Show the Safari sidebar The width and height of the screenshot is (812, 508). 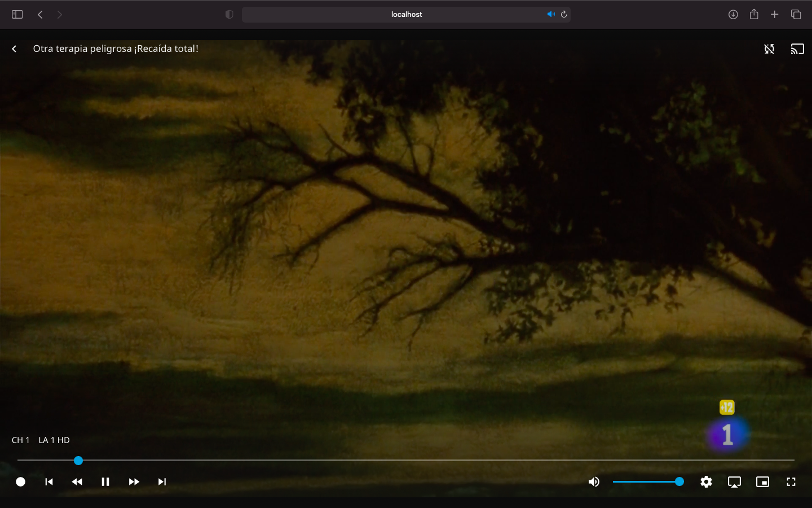(17, 14)
